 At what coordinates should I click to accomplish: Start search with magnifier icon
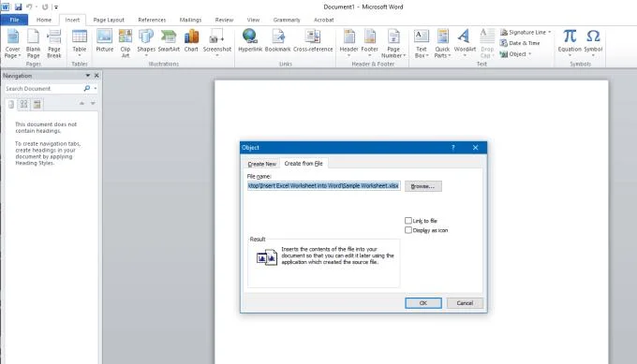point(87,89)
